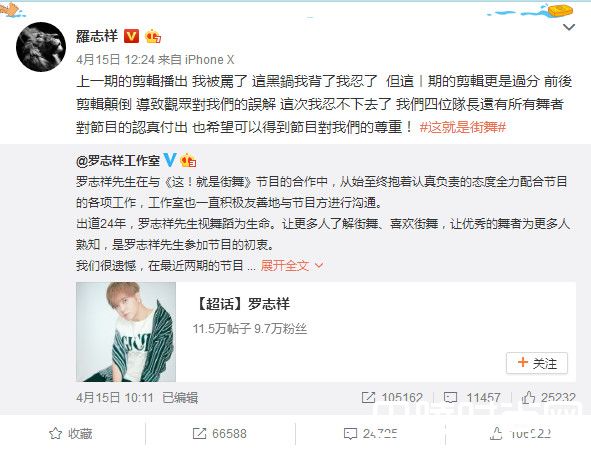591x453 pixels.
Task: Click the membership crown badge beside 羅志祥
Action: [153, 36]
